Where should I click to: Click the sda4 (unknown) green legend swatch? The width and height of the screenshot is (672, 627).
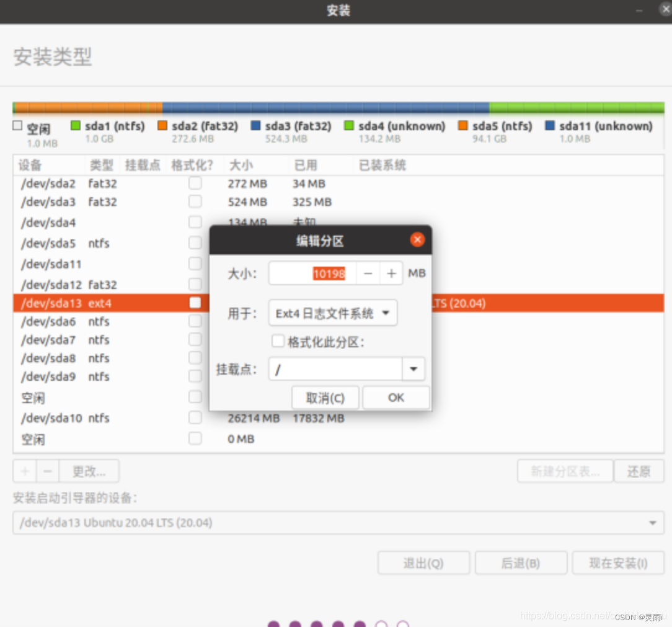point(349,126)
